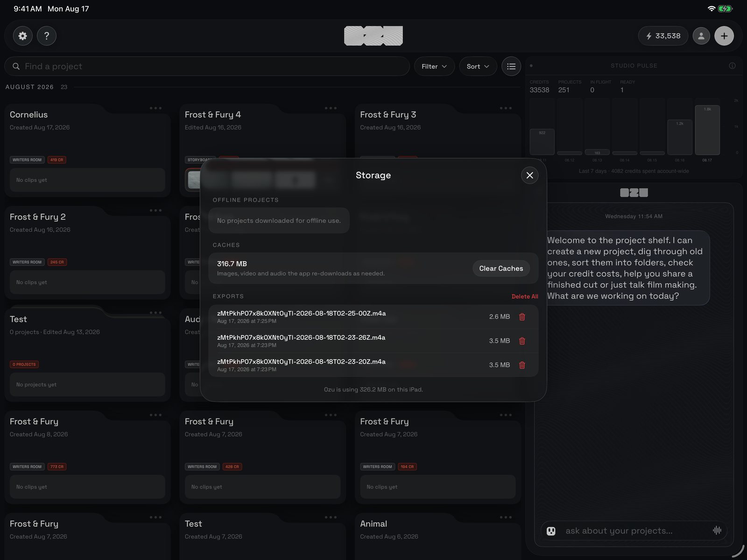Click the 428 CR credits badge
This screenshot has width=747, height=560.
tap(232, 467)
